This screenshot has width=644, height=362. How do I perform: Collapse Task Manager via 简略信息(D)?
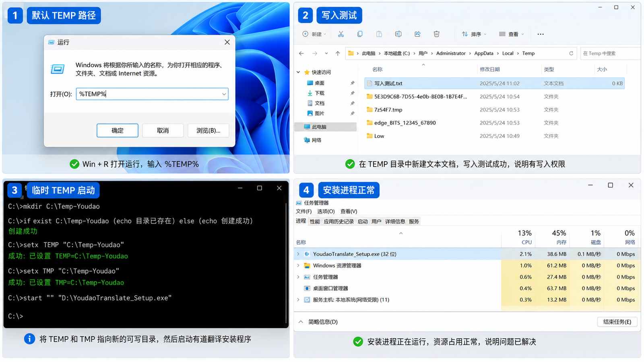click(318, 322)
